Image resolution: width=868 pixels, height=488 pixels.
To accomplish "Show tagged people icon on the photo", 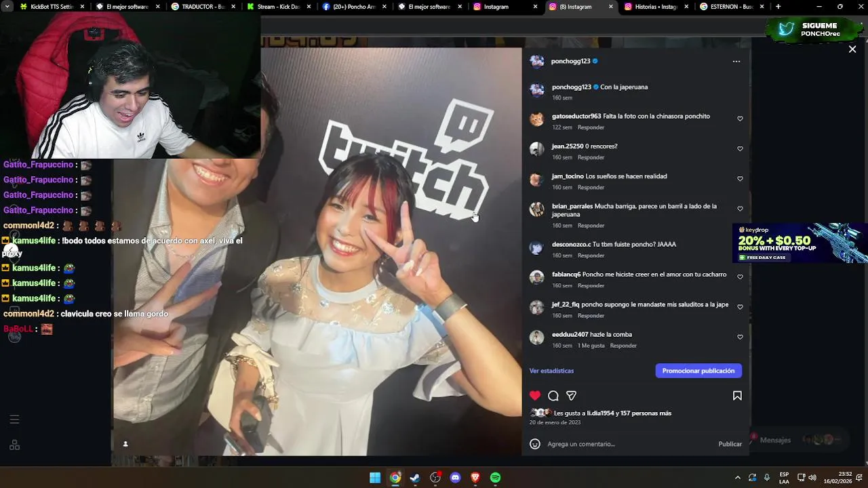I will tap(125, 444).
